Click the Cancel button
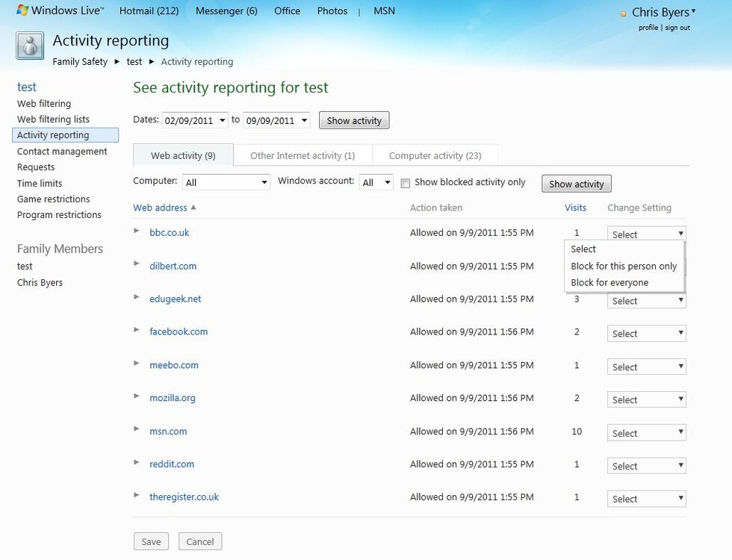Viewport: 732px width, 560px height. click(200, 541)
